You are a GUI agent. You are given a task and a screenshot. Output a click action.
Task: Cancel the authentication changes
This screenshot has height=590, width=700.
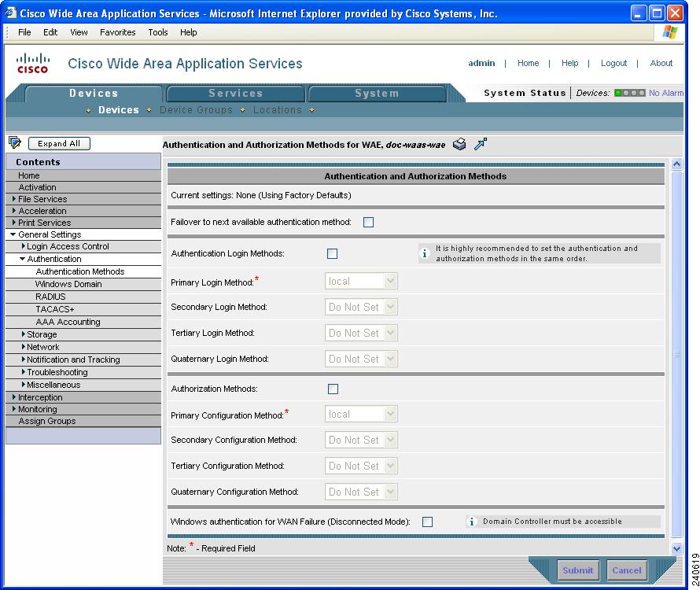[627, 570]
